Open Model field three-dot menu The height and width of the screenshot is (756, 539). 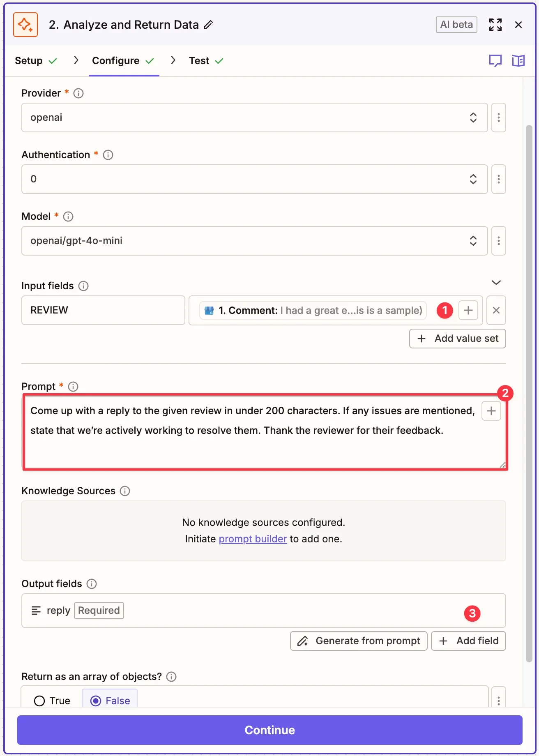pyautogui.click(x=499, y=241)
